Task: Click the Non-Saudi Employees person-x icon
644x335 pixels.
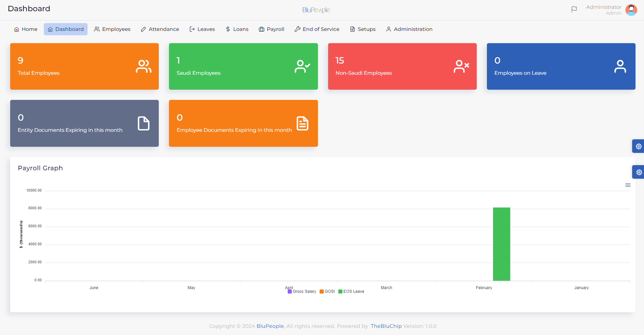Action: tap(461, 66)
